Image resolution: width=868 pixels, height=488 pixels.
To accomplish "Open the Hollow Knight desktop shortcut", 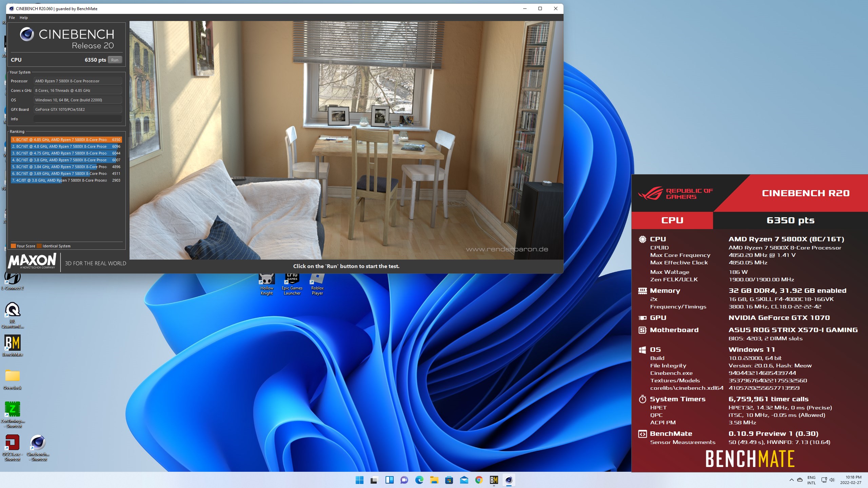I will (x=267, y=284).
